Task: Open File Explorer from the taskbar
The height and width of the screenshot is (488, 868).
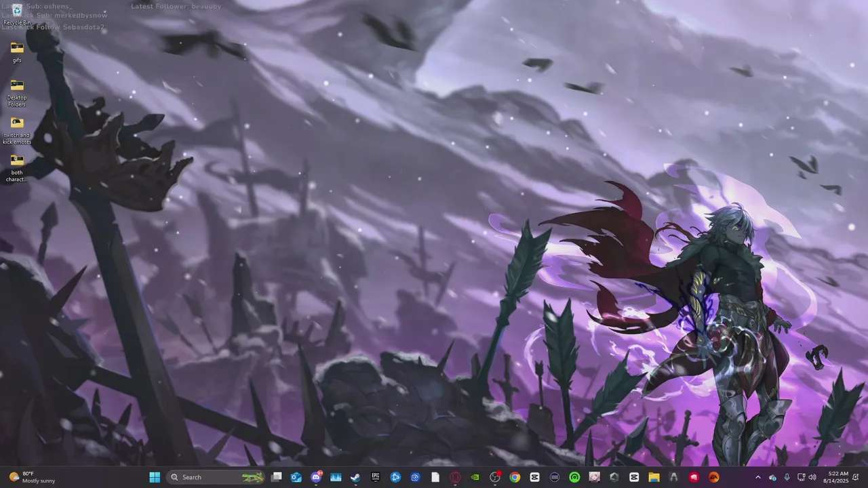Action: [654, 477]
